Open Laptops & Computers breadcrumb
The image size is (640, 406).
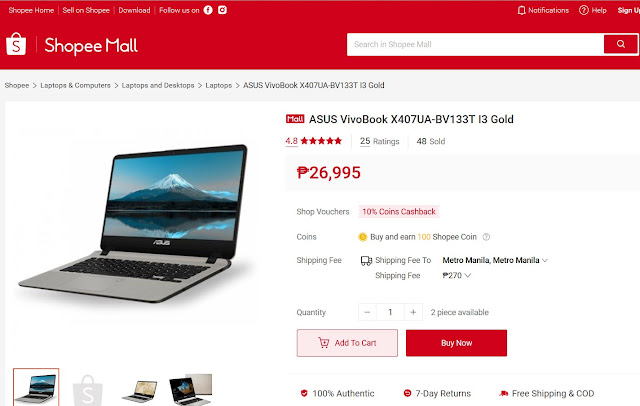tap(75, 85)
